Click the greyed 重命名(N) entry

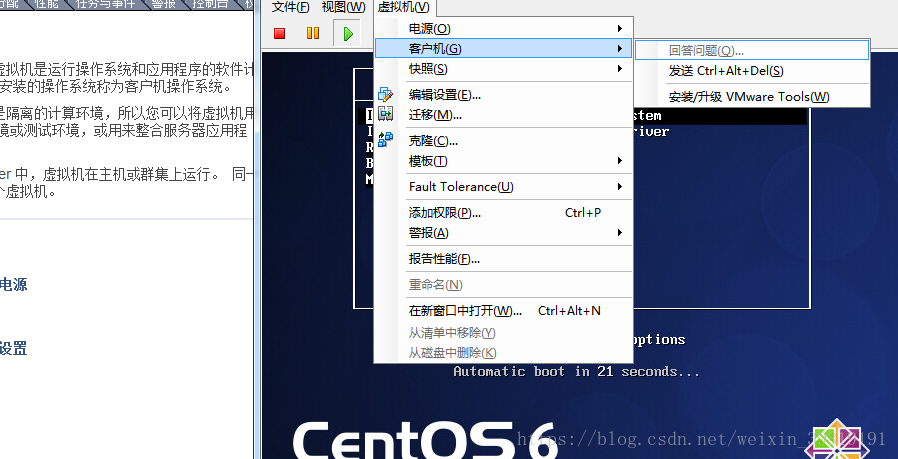pyautogui.click(x=503, y=285)
